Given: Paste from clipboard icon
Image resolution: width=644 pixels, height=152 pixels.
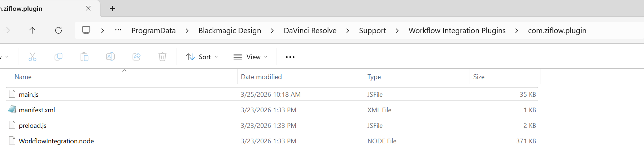Looking at the screenshot, I should (x=84, y=57).
